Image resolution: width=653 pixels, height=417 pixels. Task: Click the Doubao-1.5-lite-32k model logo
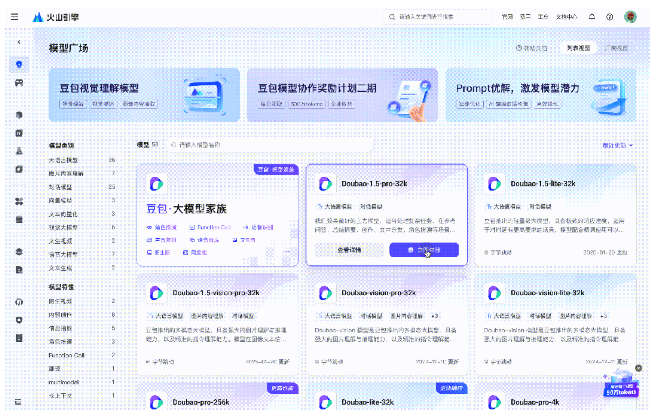[x=494, y=184]
